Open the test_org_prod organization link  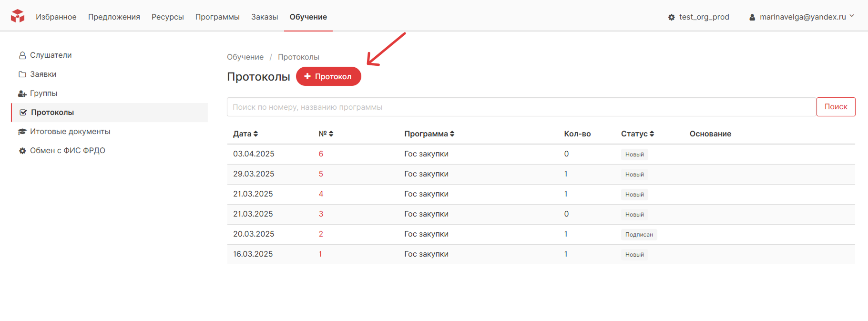click(704, 17)
